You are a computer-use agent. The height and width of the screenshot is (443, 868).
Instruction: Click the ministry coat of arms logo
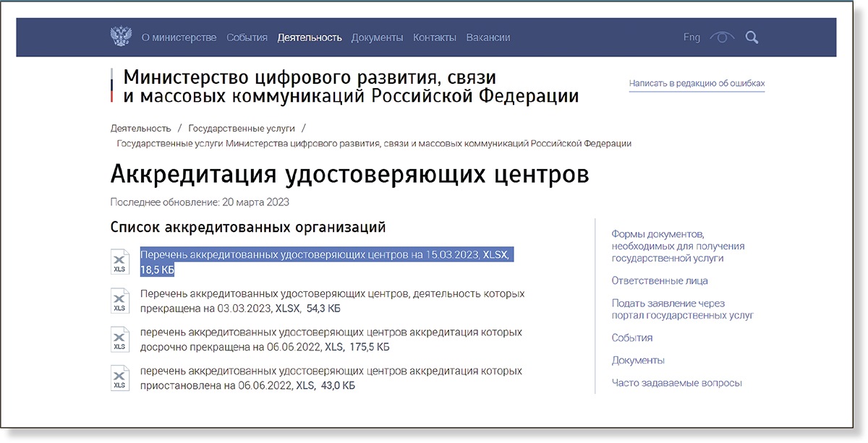[121, 37]
